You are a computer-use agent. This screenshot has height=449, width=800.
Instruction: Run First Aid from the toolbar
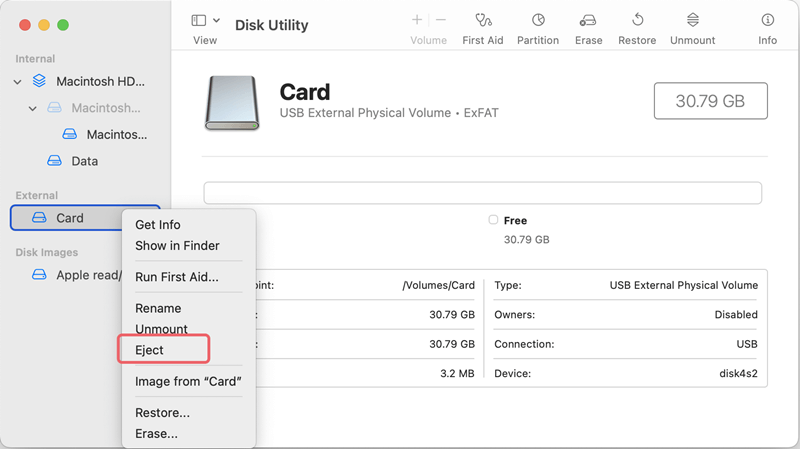pos(483,29)
